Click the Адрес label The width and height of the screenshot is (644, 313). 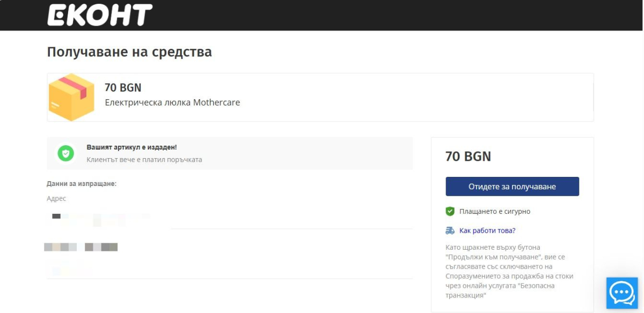point(56,198)
